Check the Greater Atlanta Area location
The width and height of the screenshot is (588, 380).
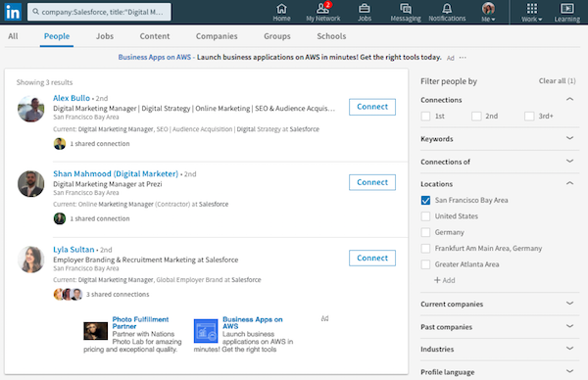pos(425,264)
